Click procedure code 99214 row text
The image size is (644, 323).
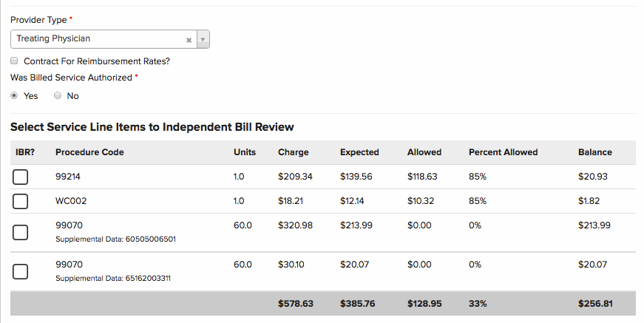pyautogui.click(x=67, y=177)
